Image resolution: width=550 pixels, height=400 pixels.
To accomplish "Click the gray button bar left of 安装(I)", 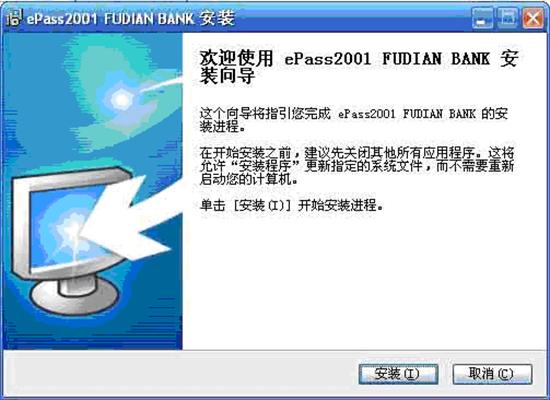I will [x=181, y=374].
